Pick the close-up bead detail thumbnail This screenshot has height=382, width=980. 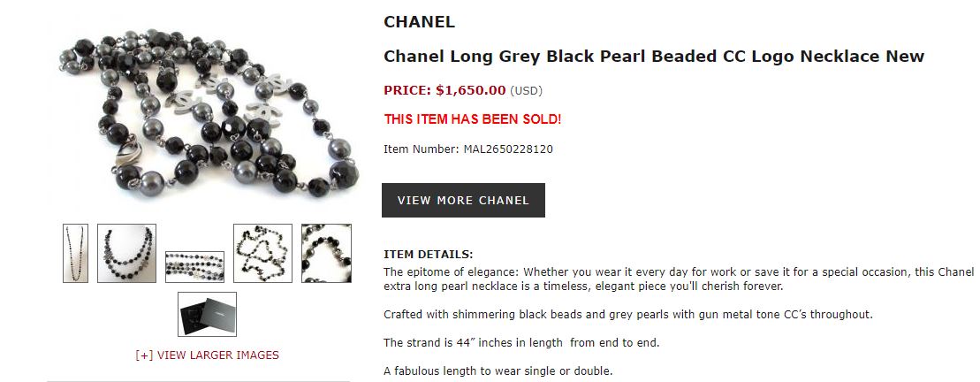[326, 253]
